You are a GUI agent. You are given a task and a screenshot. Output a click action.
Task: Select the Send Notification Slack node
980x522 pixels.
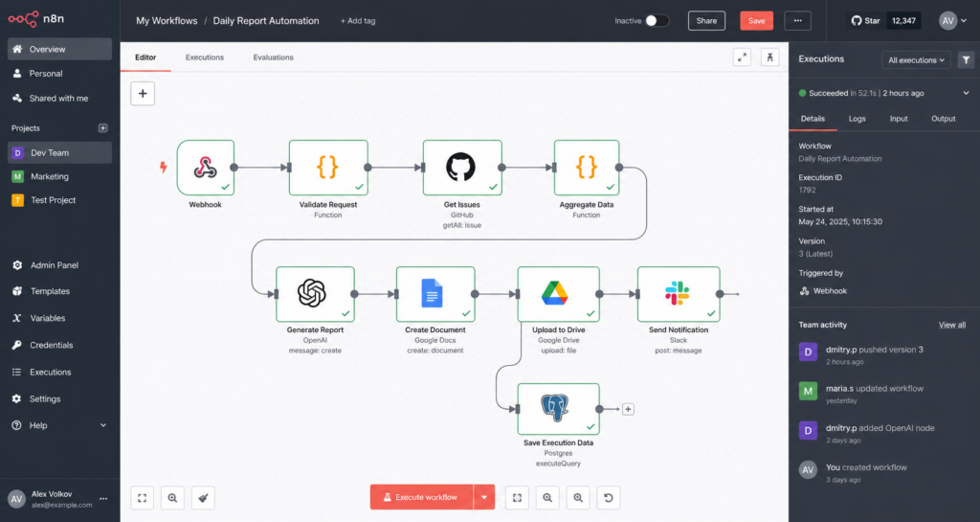coord(679,294)
